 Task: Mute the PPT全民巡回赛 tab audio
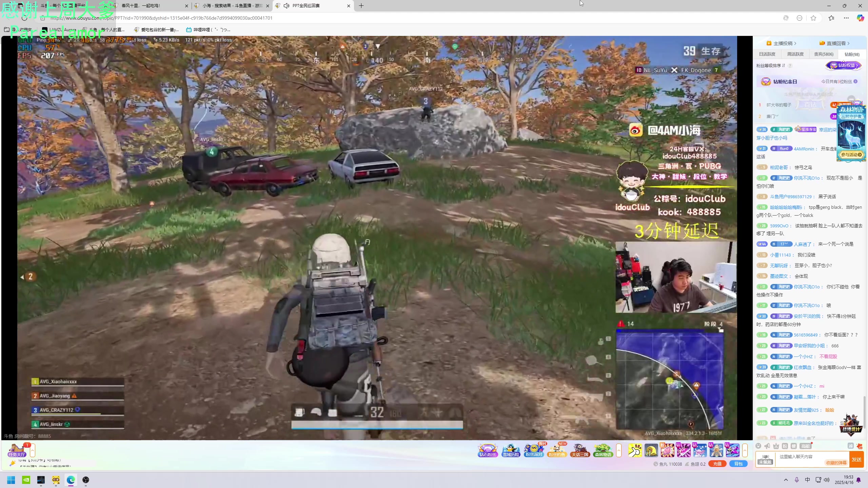click(287, 6)
